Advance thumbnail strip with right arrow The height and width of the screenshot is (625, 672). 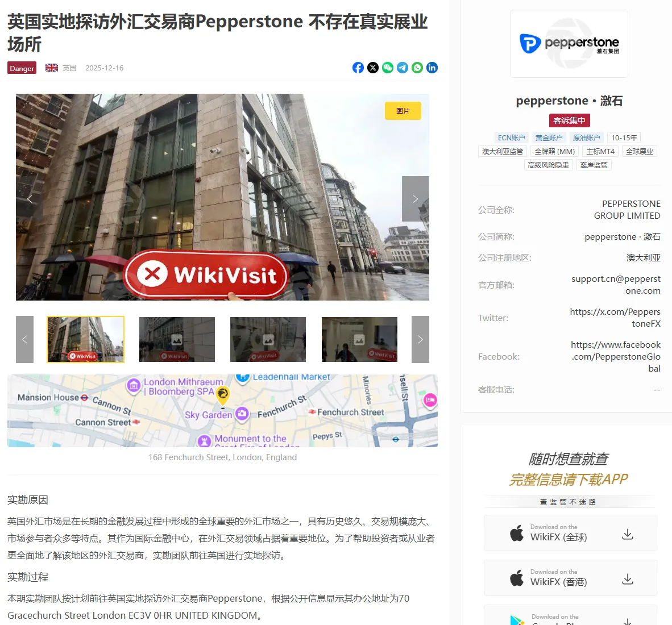click(x=420, y=339)
